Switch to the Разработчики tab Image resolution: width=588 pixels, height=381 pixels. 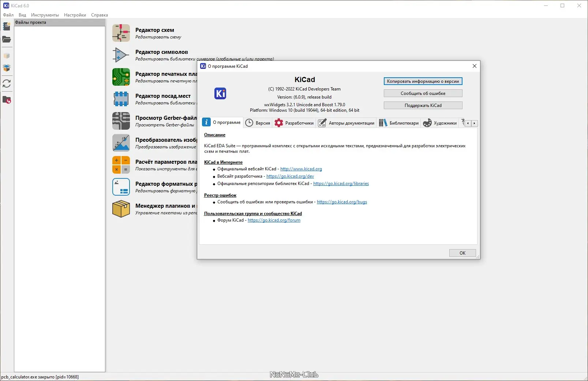[x=294, y=123]
